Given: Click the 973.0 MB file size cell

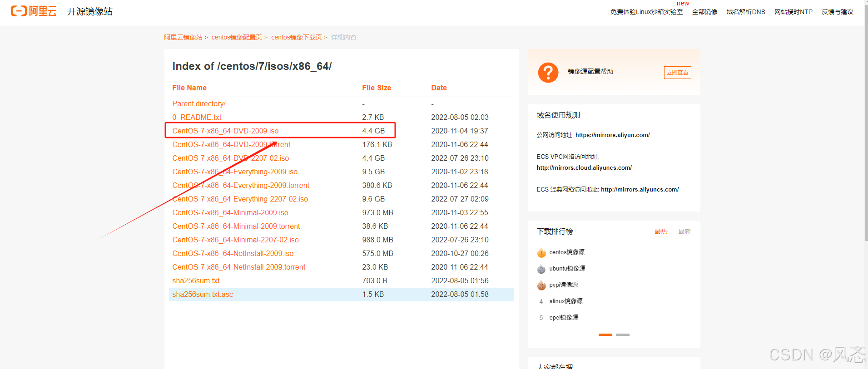Looking at the screenshot, I should point(377,212).
